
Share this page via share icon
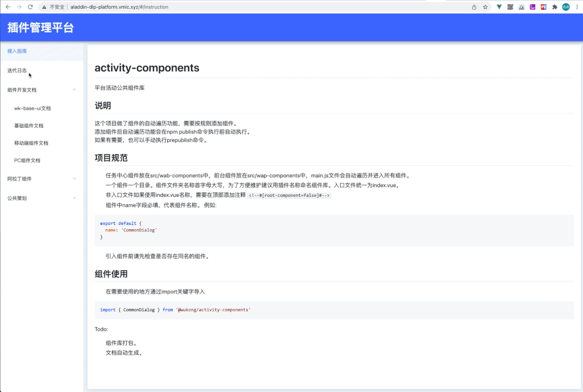click(x=474, y=6)
